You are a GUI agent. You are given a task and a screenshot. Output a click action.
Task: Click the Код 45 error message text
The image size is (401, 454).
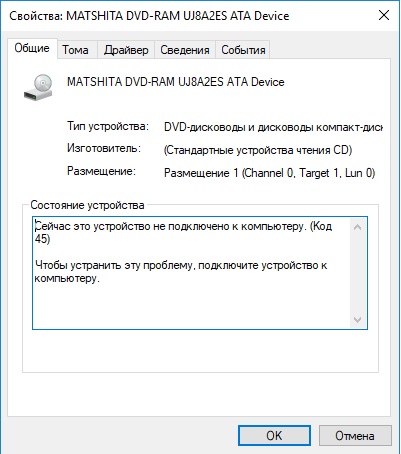tap(183, 233)
